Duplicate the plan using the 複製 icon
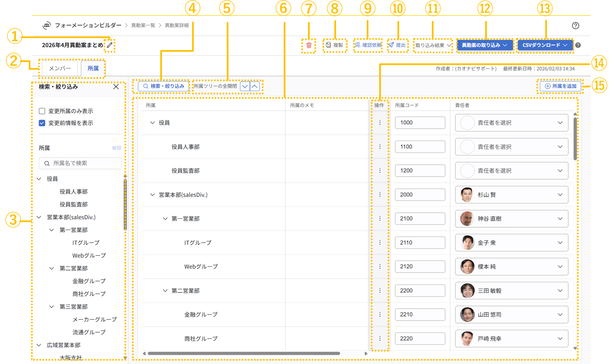The height and width of the screenshot is (364, 613). 335,45
